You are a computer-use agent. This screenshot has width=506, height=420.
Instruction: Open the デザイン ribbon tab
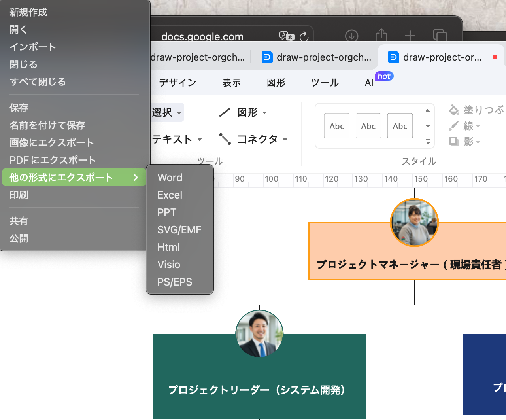click(177, 83)
